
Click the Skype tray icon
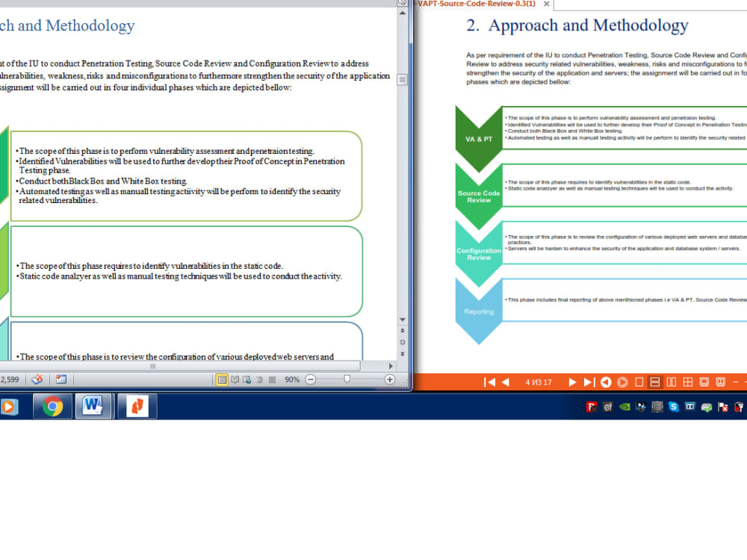tap(674, 407)
